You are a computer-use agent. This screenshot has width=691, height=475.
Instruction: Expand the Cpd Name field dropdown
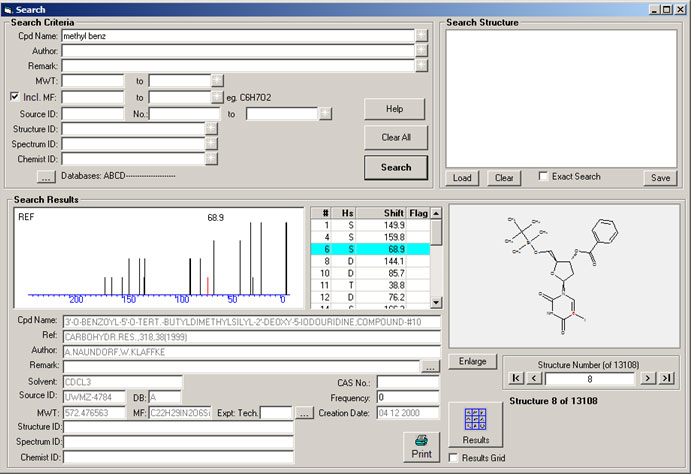tap(422, 35)
